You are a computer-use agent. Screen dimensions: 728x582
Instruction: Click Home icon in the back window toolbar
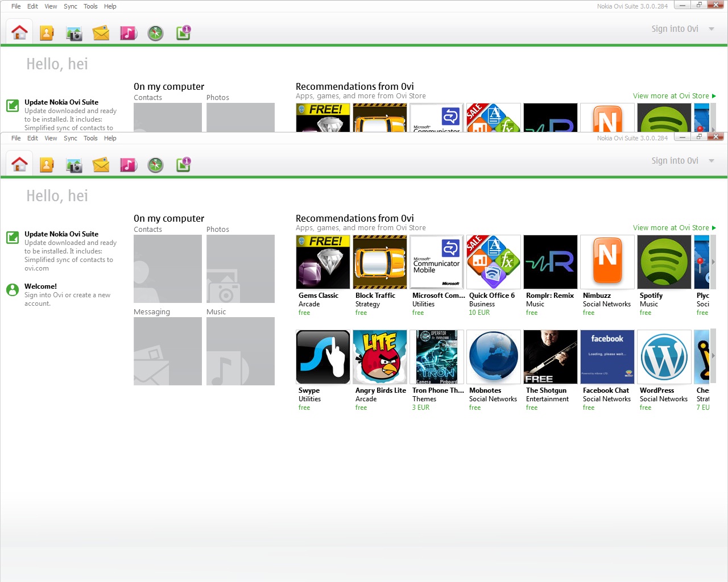pyautogui.click(x=19, y=33)
